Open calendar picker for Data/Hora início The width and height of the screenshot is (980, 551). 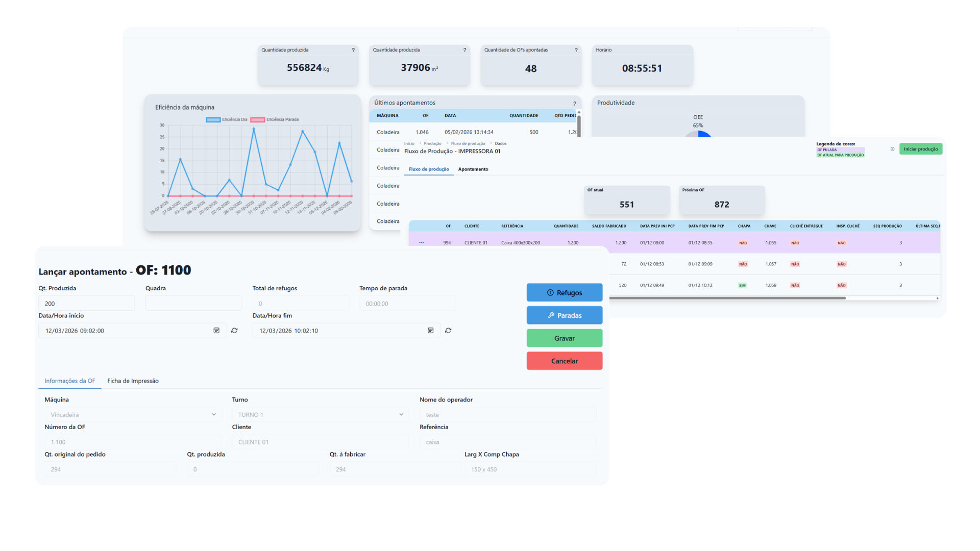216,331
